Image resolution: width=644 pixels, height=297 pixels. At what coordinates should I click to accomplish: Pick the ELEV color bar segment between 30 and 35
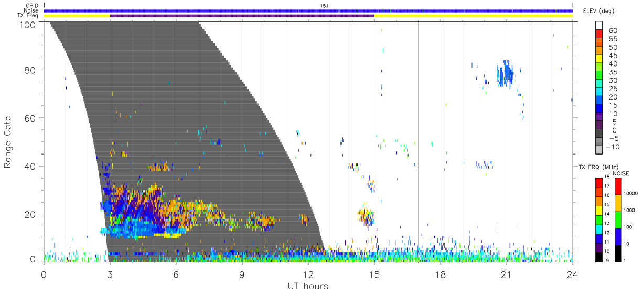tap(599, 76)
